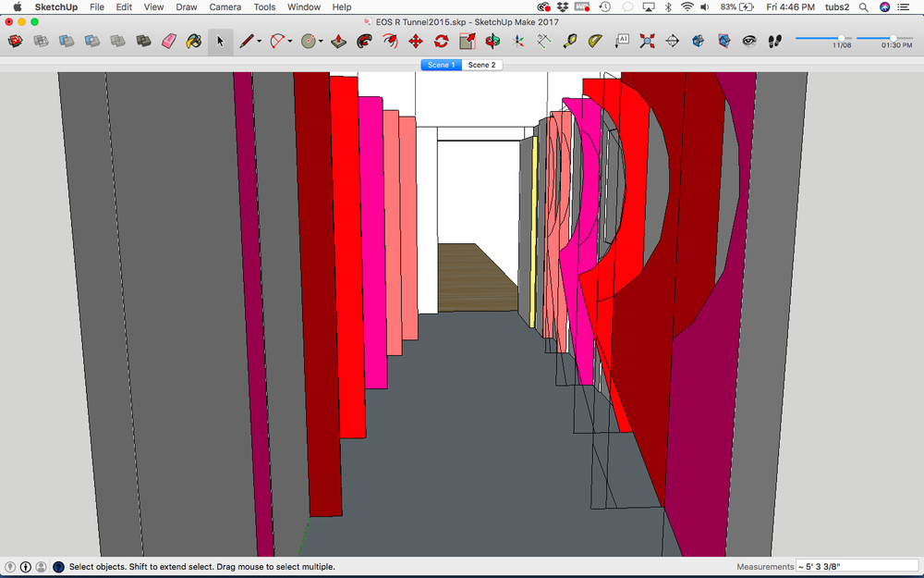Open the Help menu
Viewport: 924px width, 578px height.
(x=342, y=7)
